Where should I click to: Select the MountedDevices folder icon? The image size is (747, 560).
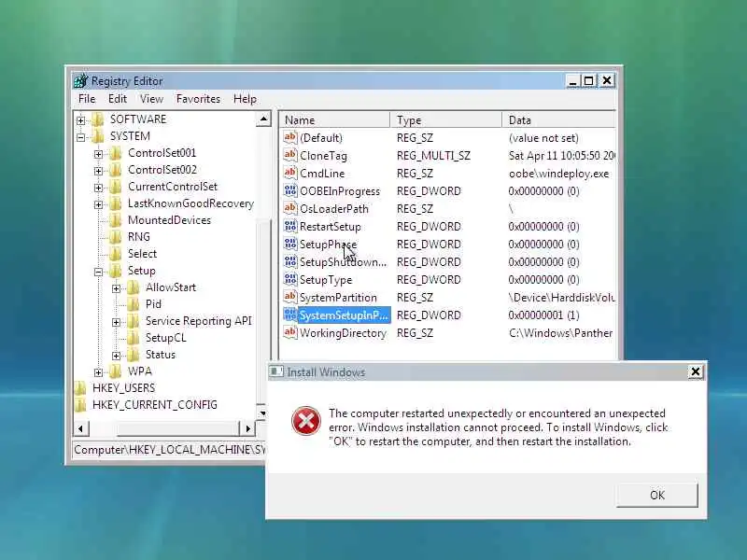tap(115, 220)
